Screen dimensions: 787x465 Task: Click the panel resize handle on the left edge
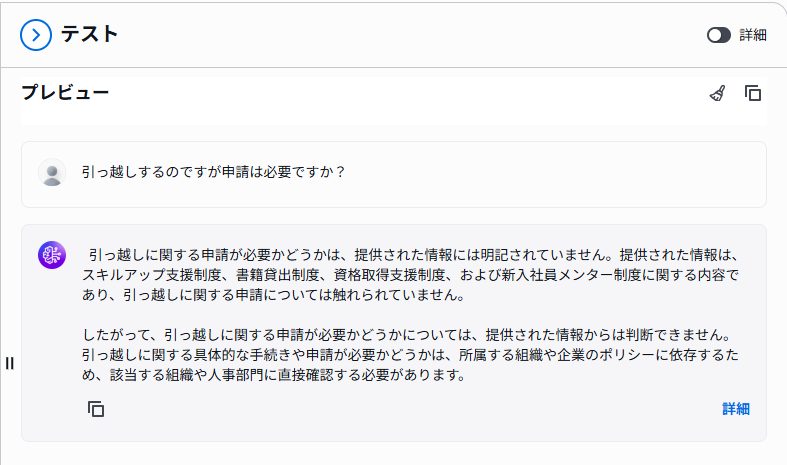tap(10, 362)
